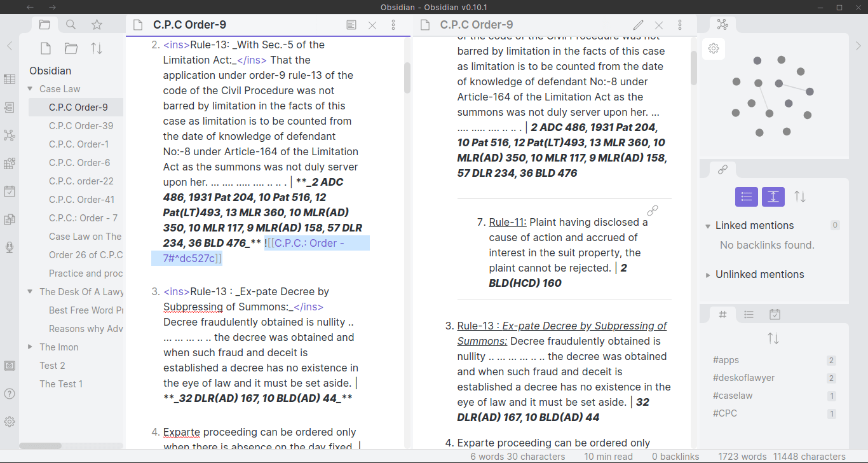The width and height of the screenshot is (868, 463).
Task: Change backlinks sort order
Action: pyautogui.click(x=800, y=197)
